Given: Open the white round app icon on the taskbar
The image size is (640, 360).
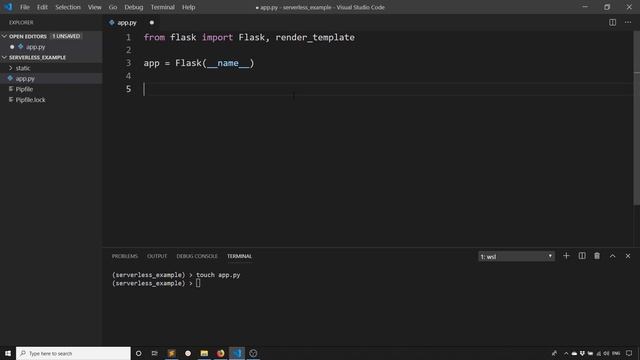Looking at the screenshot, I should point(188,353).
